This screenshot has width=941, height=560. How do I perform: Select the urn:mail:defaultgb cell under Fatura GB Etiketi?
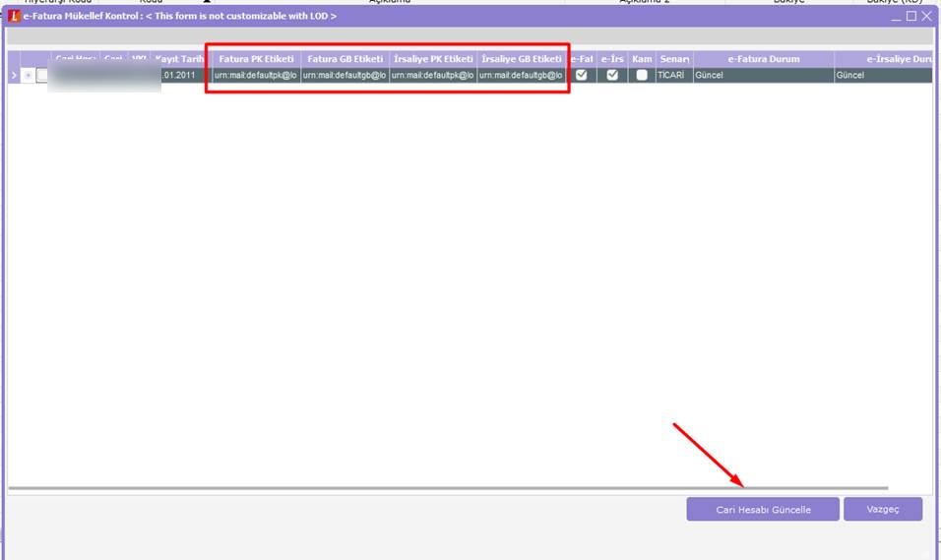tap(345, 75)
